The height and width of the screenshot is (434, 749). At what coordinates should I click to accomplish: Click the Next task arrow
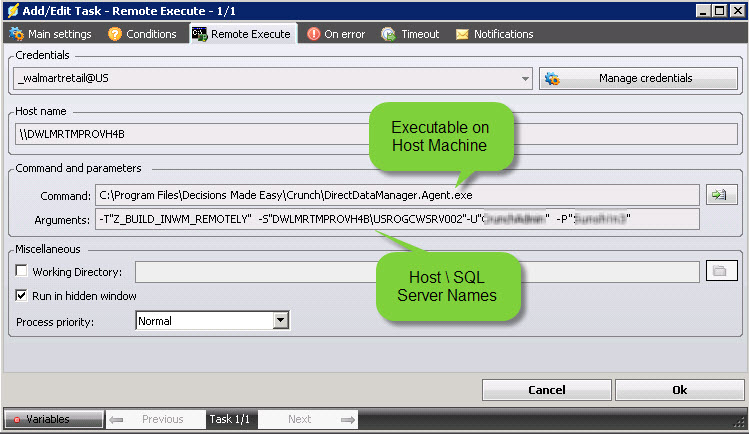pyautogui.click(x=347, y=420)
